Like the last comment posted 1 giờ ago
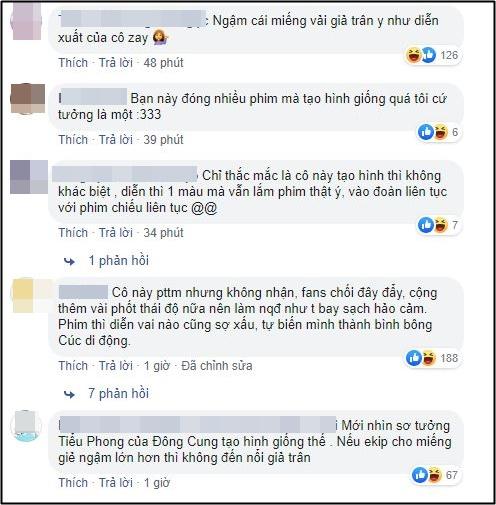Viewport: 496px width, 505px height. [x=73, y=483]
